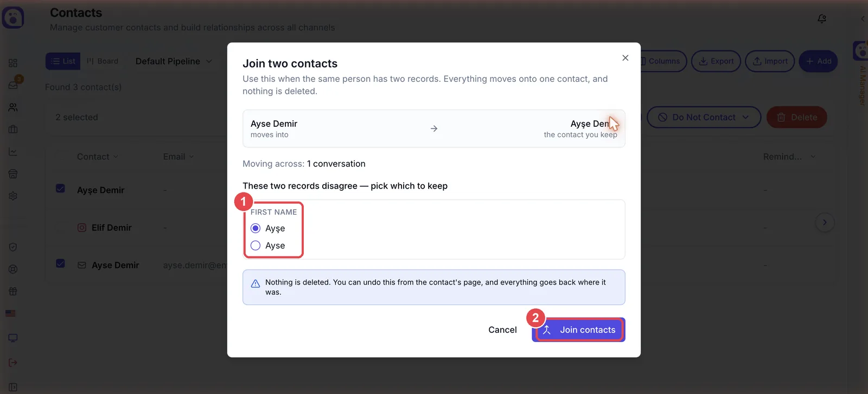Switch to the List view tab

click(63, 61)
